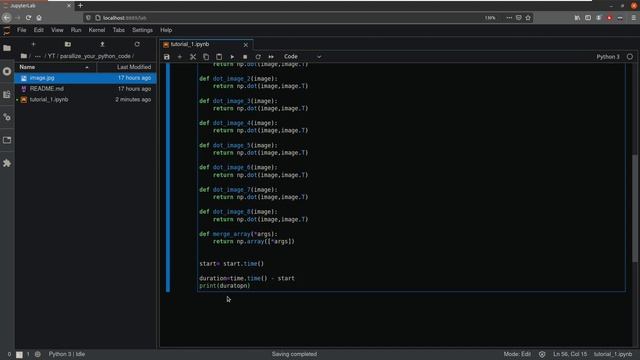Navigate to the YT breadcrumb folder
Screen dimensions: 640x360
[x=51, y=56]
